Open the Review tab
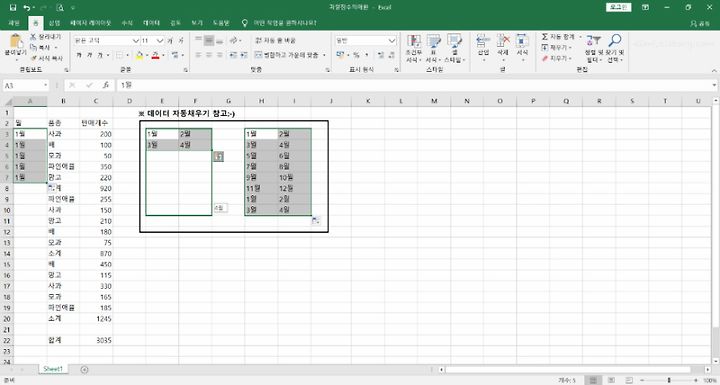Image resolution: width=720 pixels, height=385 pixels. 175,23
